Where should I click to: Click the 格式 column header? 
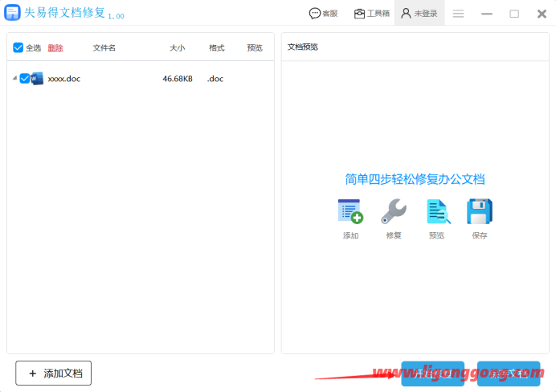click(217, 48)
